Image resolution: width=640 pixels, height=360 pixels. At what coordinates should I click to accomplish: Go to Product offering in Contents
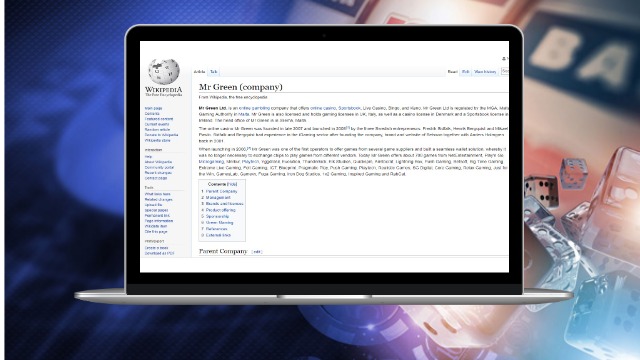(220, 210)
